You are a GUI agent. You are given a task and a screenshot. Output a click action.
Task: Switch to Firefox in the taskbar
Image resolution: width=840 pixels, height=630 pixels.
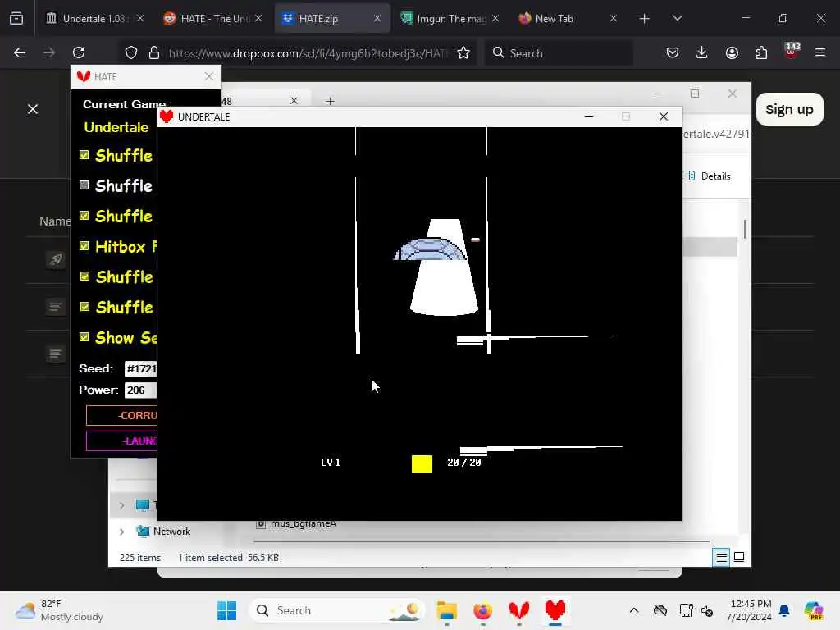482,610
